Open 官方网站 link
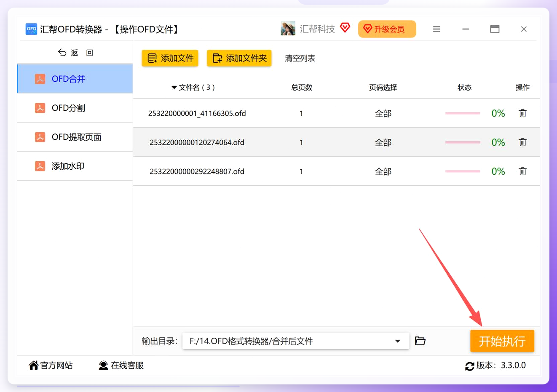Screen dimensions: 557x392 click(51, 365)
